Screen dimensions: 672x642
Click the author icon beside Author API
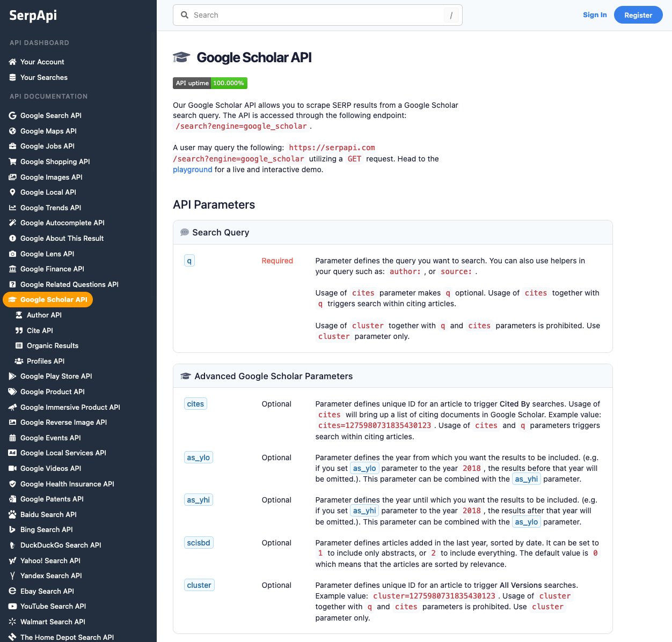pyautogui.click(x=19, y=315)
